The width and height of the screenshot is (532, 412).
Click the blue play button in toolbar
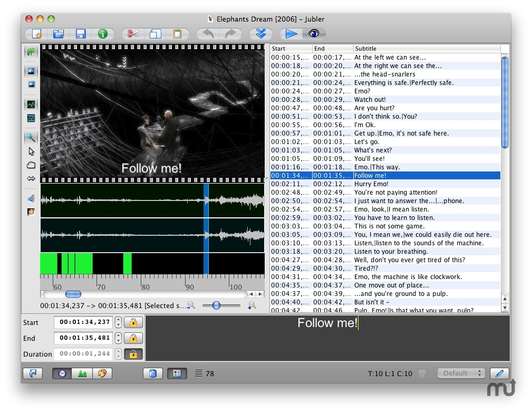coord(291,34)
